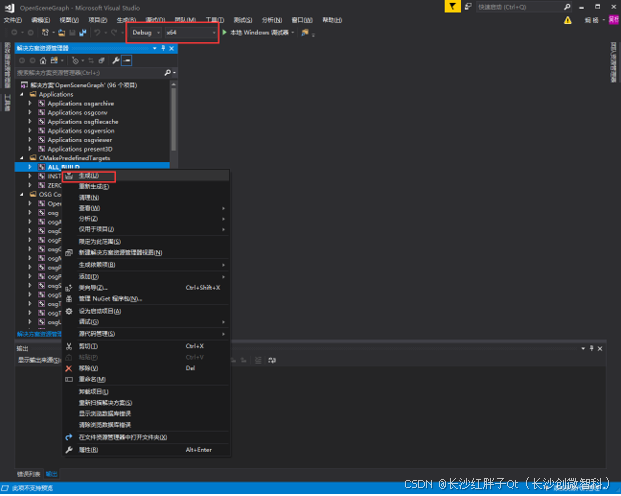Screen dimensions: 621x496
Task: Click the yellow notifications filter flag icon
Action: click(452, 7)
